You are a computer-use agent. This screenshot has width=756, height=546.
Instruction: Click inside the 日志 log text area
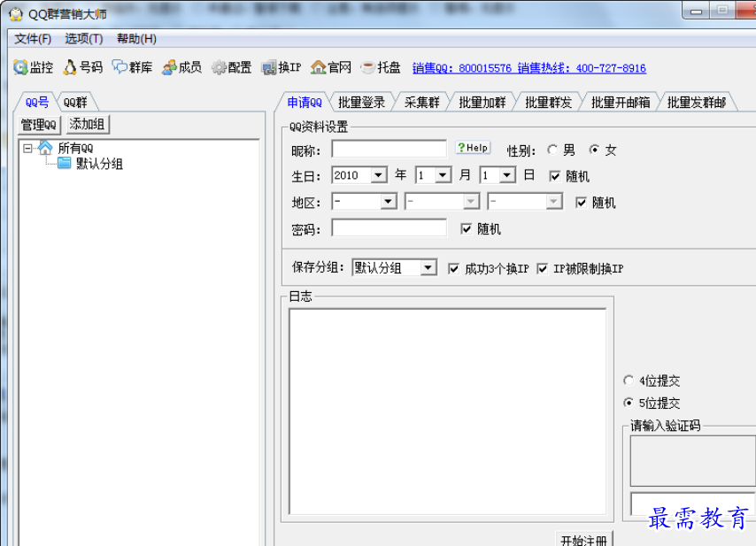[x=447, y=411]
